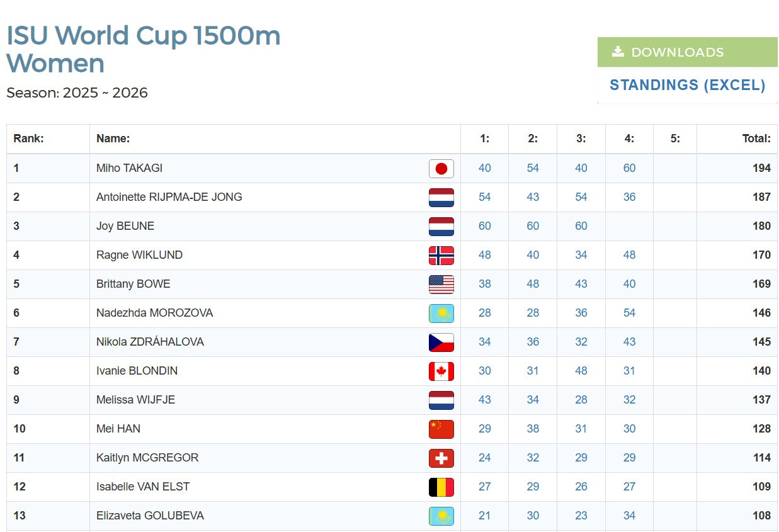
Task: Click the Rank column header
Action: click(x=28, y=139)
